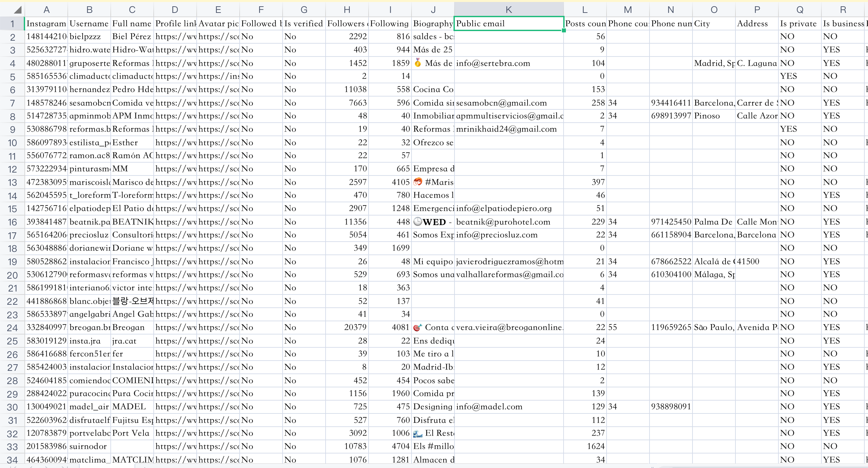Screen dimensions: 868x468
Task: Select the 'Public email' header cell
Action: point(508,23)
